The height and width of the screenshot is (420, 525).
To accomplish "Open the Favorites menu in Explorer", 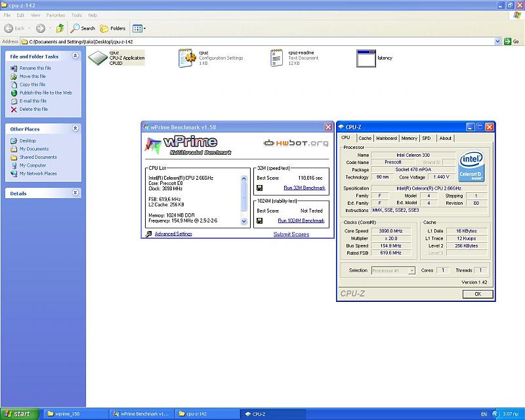I will [x=56, y=15].
